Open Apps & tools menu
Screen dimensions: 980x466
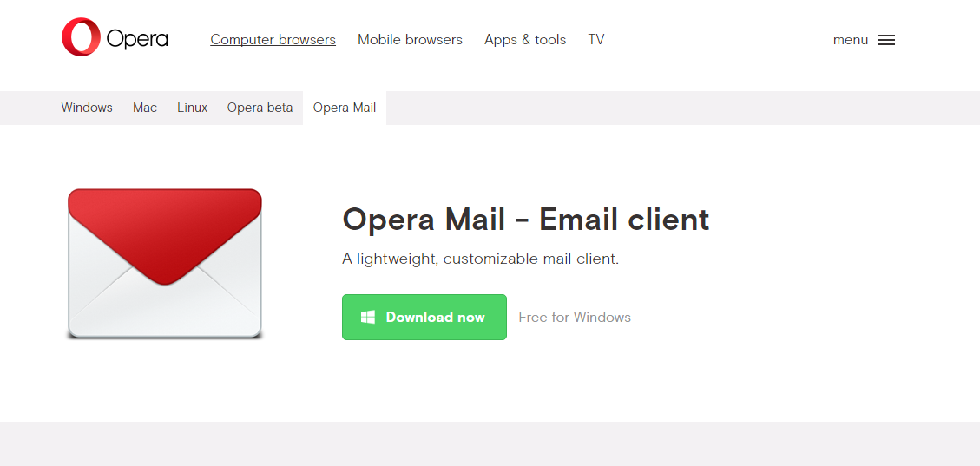pyautogui.click(x=525, y=40)
